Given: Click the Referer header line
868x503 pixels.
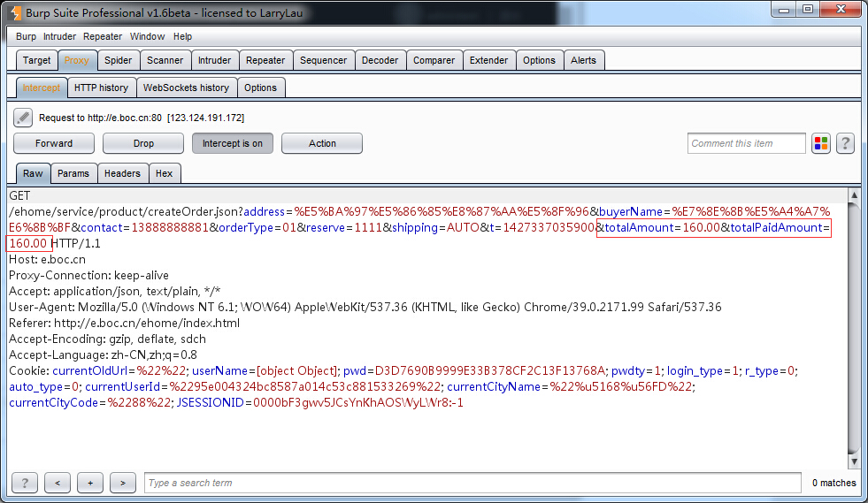Looking at the screenshot, I should click(125, 323).
